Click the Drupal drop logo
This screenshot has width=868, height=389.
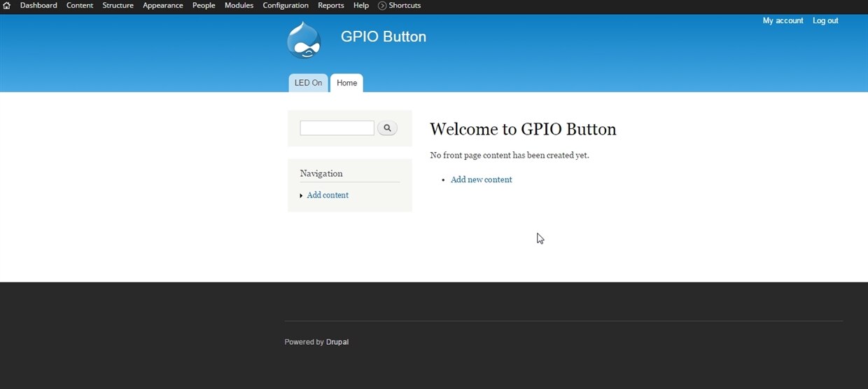(304, 39)
